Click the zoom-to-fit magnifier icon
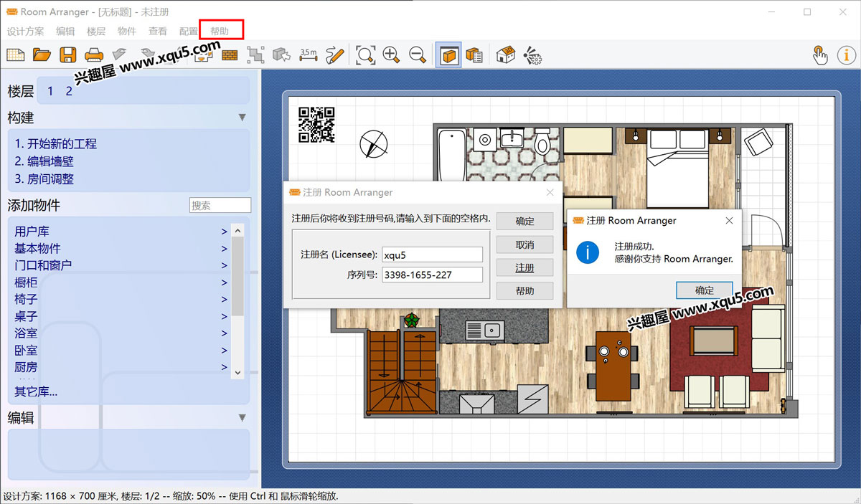The height and width of the screenshot is (504, 861). click(365, 54)
